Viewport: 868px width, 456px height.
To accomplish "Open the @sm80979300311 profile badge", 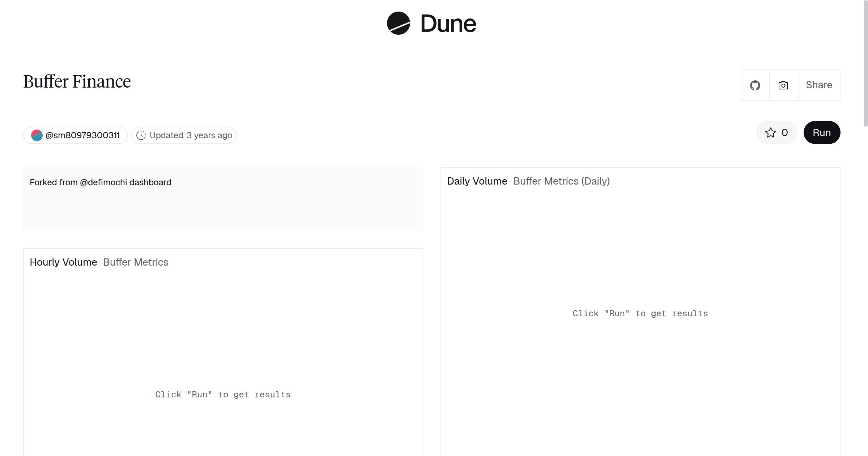I will point(75,135).
